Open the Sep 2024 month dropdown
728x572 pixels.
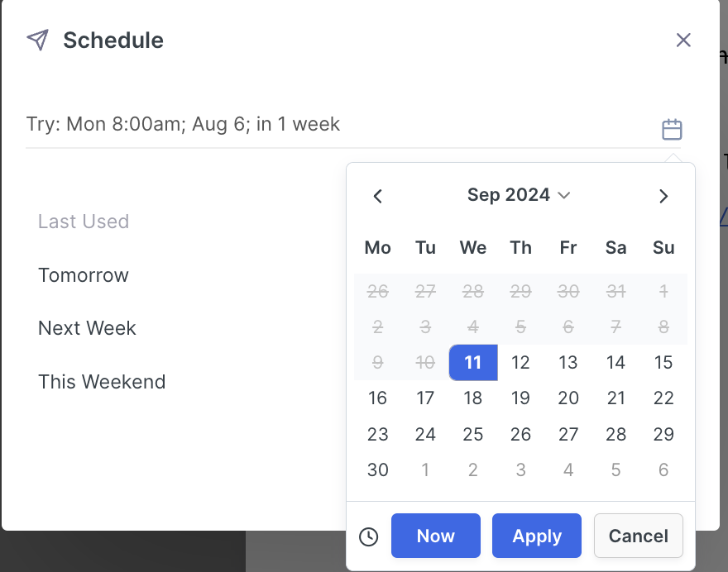[519, 195]
